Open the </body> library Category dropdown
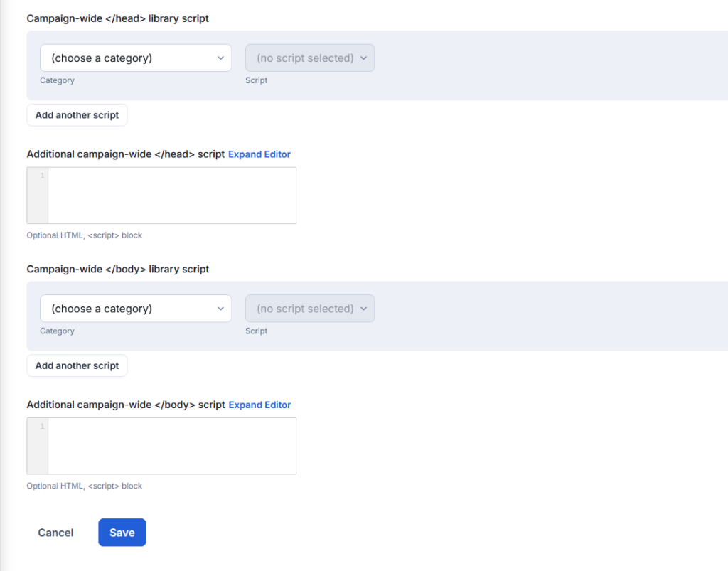Image resolution: width=728 pixels, height=571 pixels. (x=136, y=309)
